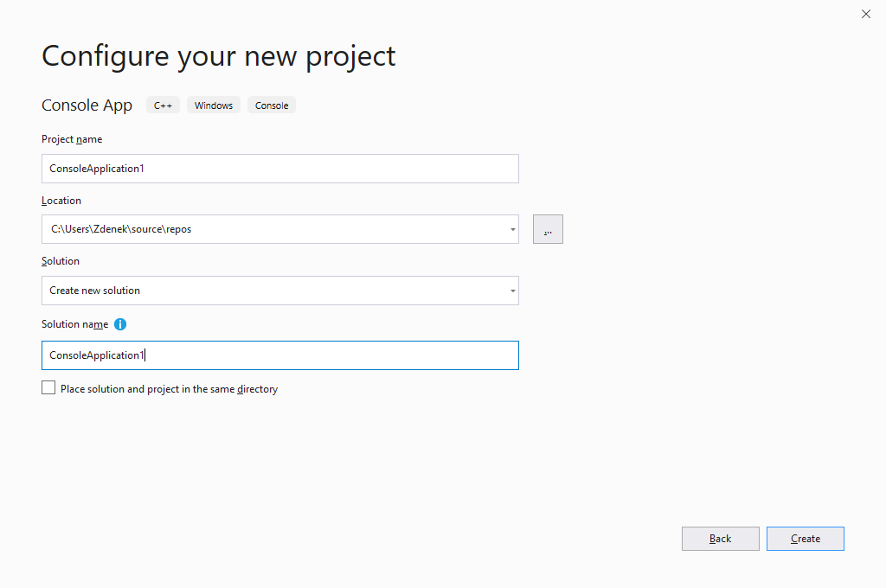Screen dimensions: 886x588
Task: Click the Console tag badge
Action: tap(272, 105)
